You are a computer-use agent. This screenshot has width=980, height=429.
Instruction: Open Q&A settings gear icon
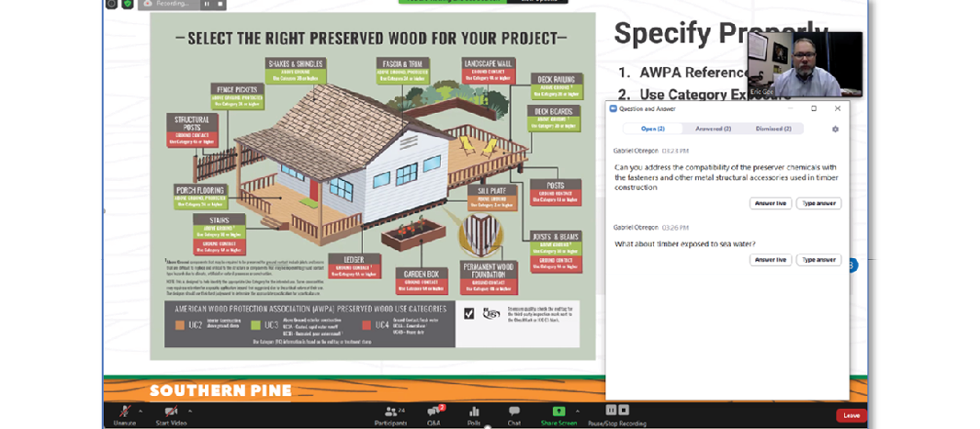pos(836,130)
